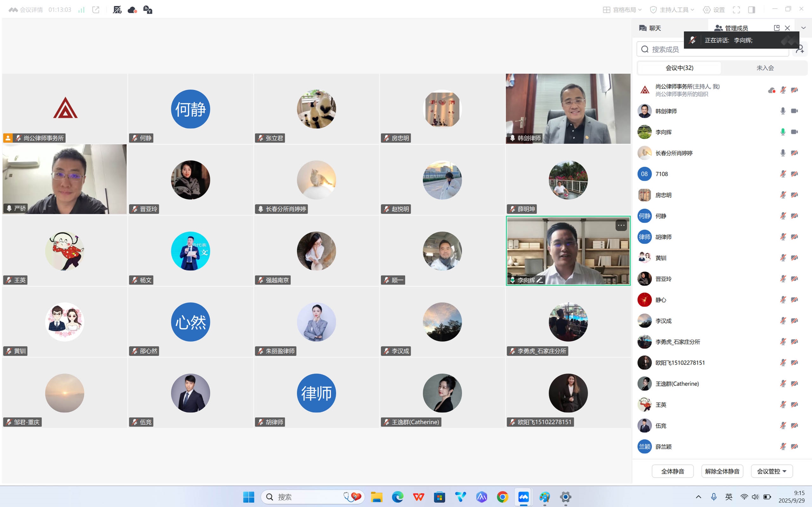
Task: Open Google Chrome from the Windows taskbar
Action: pyautogui.click(x=502, y=497)
